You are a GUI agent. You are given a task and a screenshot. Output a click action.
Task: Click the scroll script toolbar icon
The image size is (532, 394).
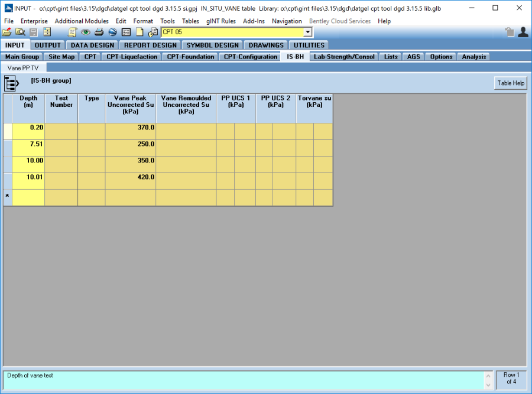point(73,32)
